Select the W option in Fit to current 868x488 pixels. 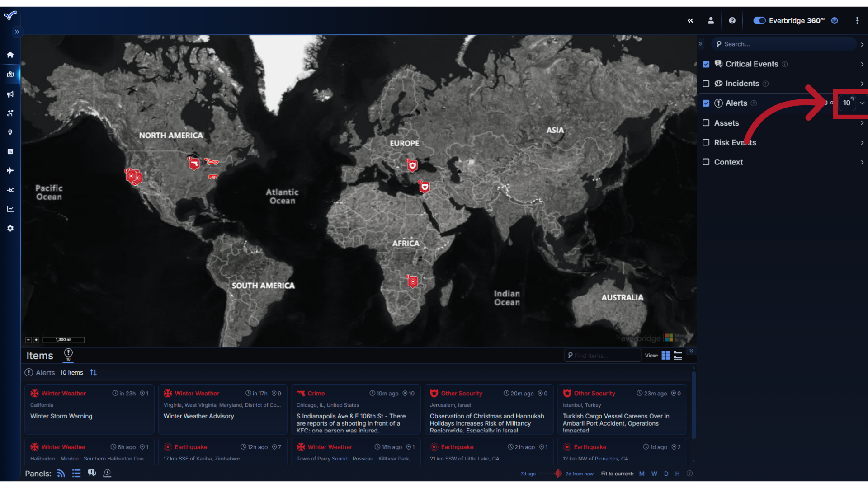pyautogui.click(x=654, y=474)
